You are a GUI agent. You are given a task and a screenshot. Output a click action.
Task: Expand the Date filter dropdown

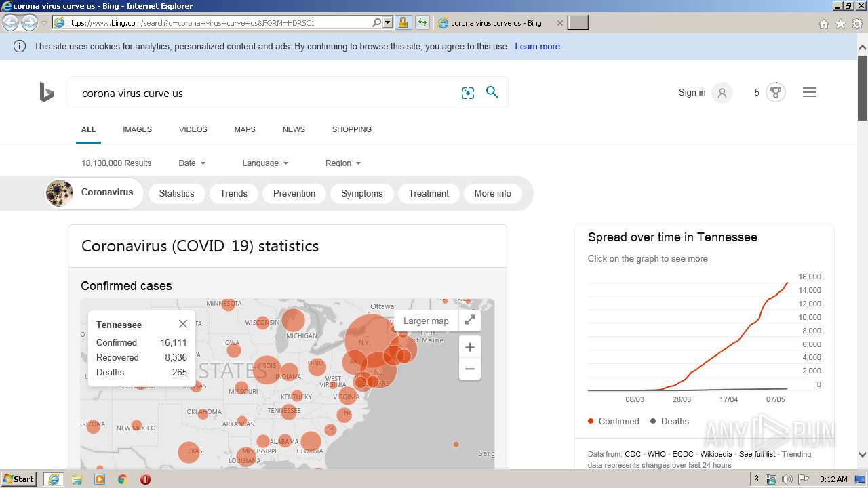click(x=192, y=163)
